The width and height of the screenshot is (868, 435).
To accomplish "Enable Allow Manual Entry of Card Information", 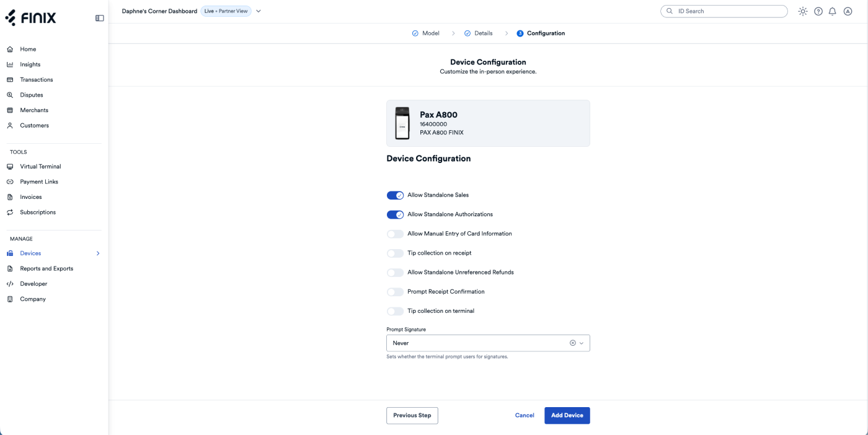I will (x=395, y=234).
